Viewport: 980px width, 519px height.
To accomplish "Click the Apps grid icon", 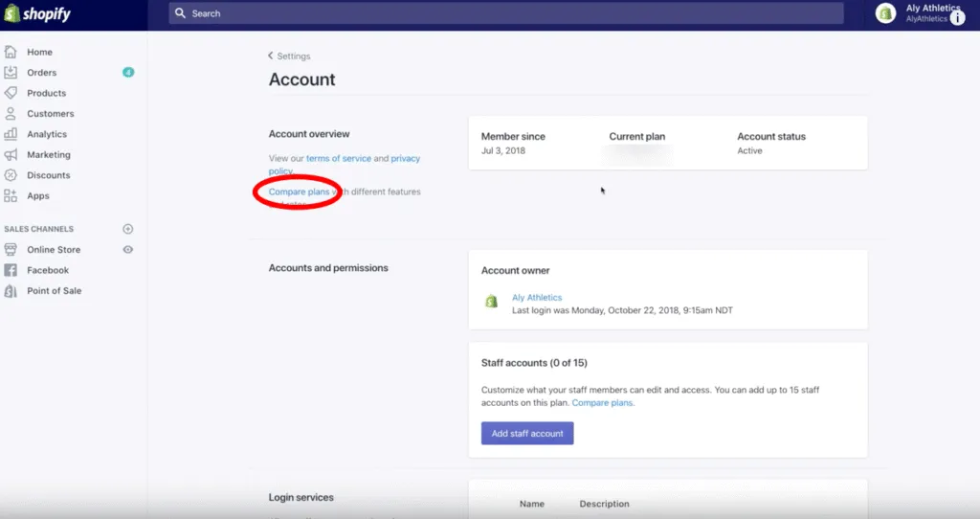I will tap(11, 195).
